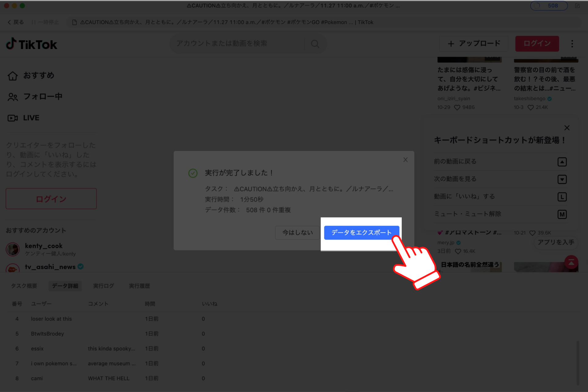Screen dimensions: 588x392
Task: Click the heart icon beside 16.4K
Action: (458, 251)
